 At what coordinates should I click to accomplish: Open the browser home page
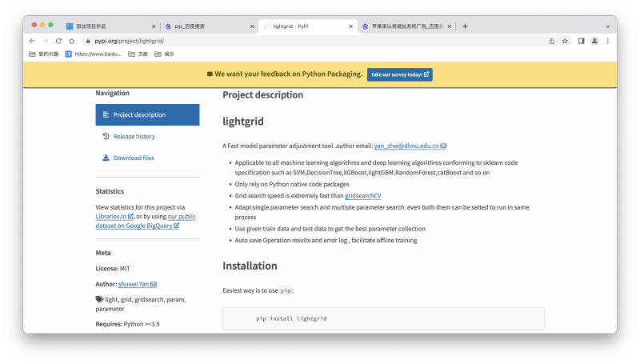pyautogui.click(x=72, y=41)
